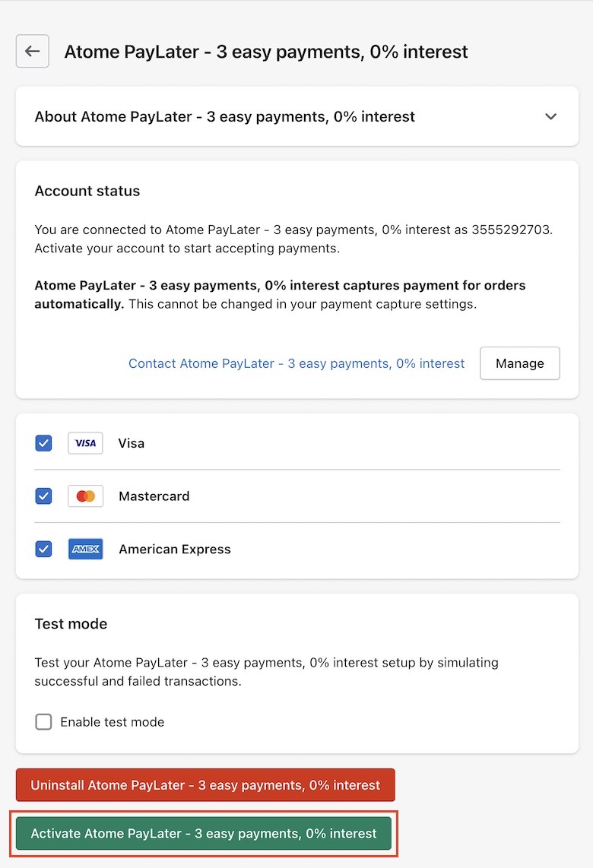Click the Account status heading
Screen dimensions: 593x868
pyautogui.click(x=87, y=191)
